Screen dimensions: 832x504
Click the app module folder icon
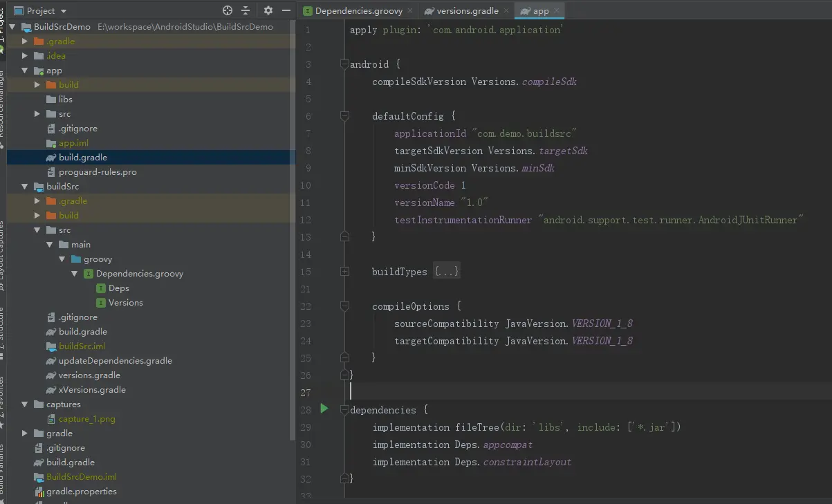pyautogui.click(x=39, y=71)
